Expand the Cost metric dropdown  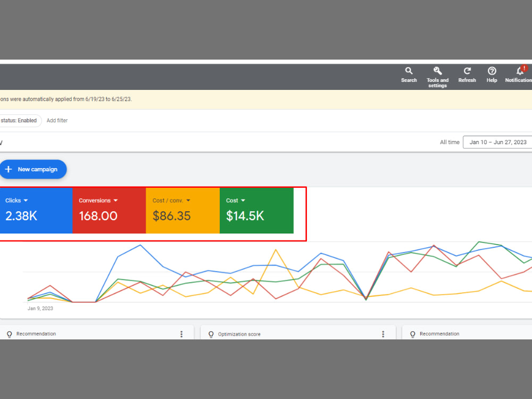(x=243, y=201)
